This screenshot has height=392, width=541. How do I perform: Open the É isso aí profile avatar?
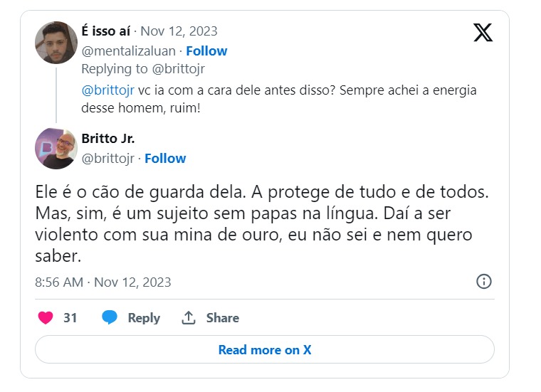tap(56, 43)
